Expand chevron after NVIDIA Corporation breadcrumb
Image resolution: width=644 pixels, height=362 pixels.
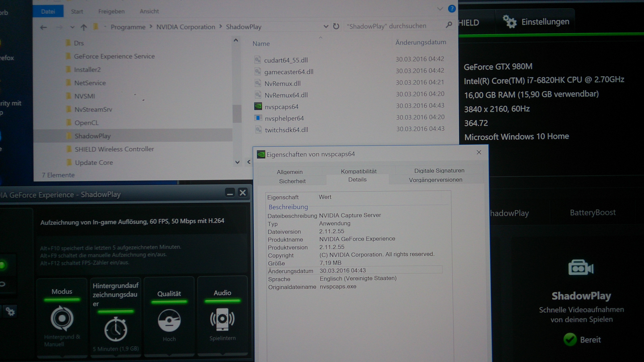click(x=221, y=26)
